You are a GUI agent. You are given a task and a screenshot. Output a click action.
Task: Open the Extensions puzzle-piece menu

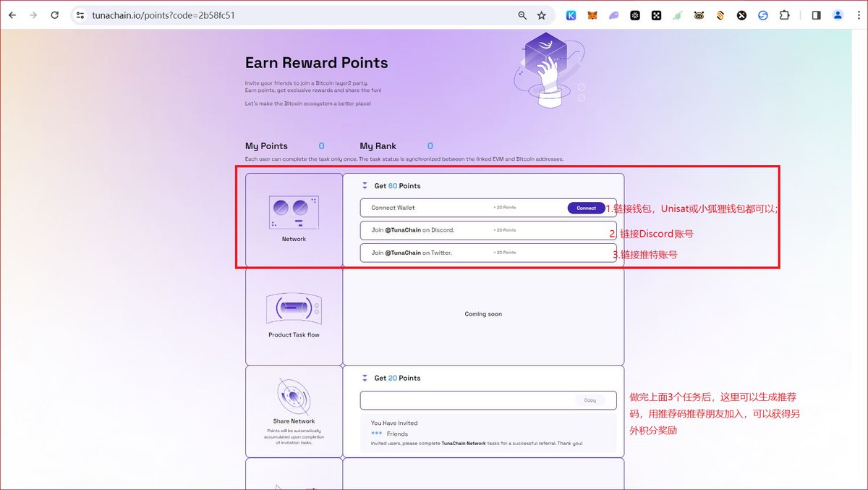coord(784,15)
